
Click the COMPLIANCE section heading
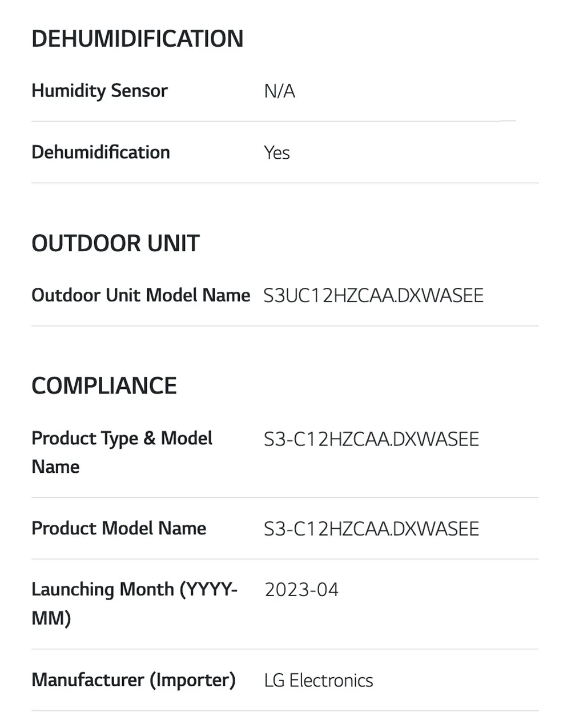[x=104, y=386]
